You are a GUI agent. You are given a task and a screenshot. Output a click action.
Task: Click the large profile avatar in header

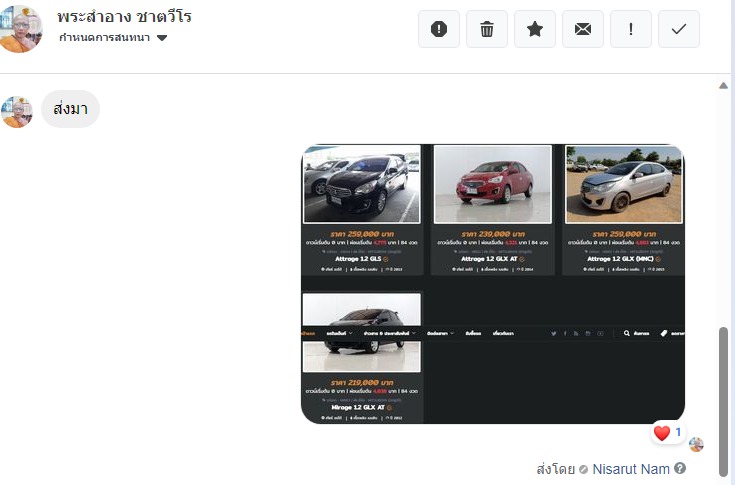point(20,29)
